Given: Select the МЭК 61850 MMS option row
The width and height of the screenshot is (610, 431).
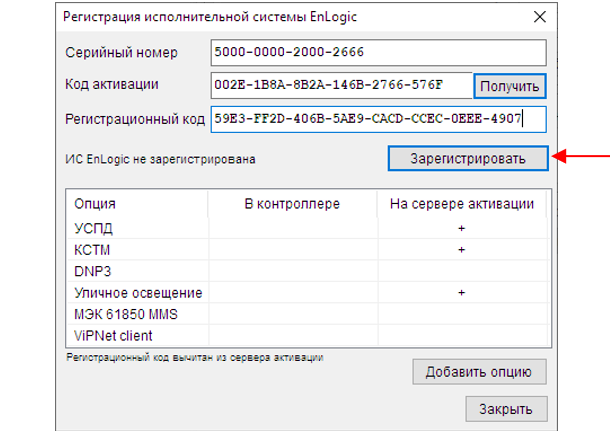Looking at the screenshot, I should [308, 314].
